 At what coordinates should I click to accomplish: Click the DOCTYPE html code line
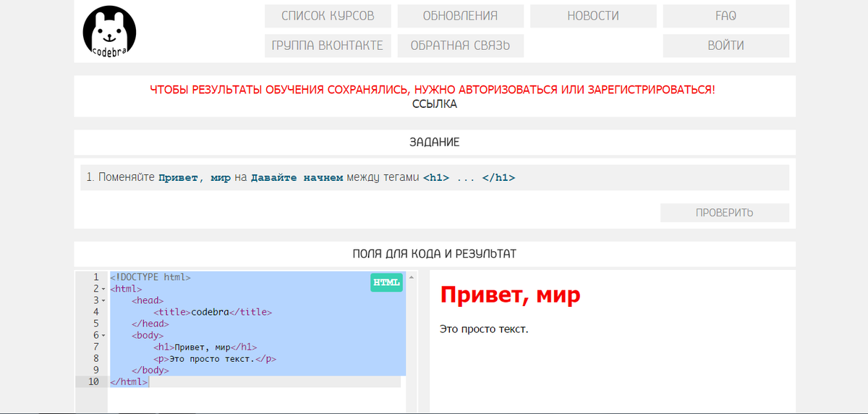tap(150, 277)
